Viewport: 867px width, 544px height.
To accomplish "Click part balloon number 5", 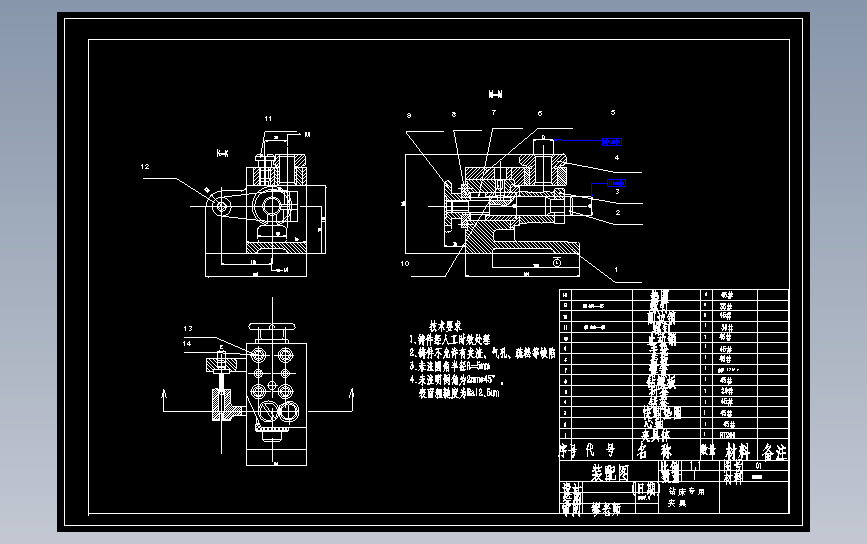I will pos(613,112).
